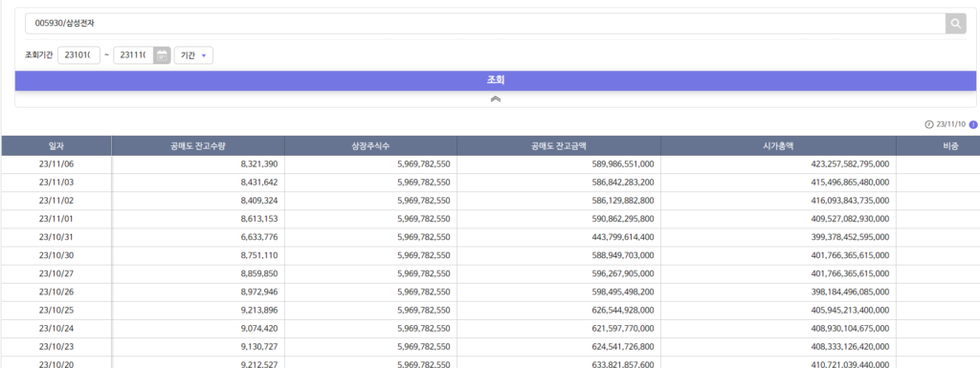Click the balance amount 621,597,770,000
This screenshot has width=980, height=368.
pos(622,328)
